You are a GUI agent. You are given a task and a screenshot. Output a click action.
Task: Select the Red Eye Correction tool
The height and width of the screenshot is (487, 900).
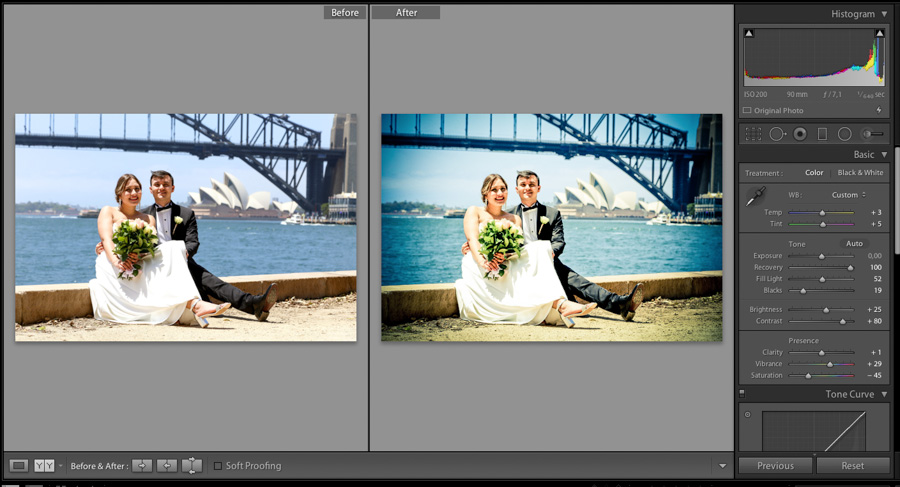click(800, 134)
